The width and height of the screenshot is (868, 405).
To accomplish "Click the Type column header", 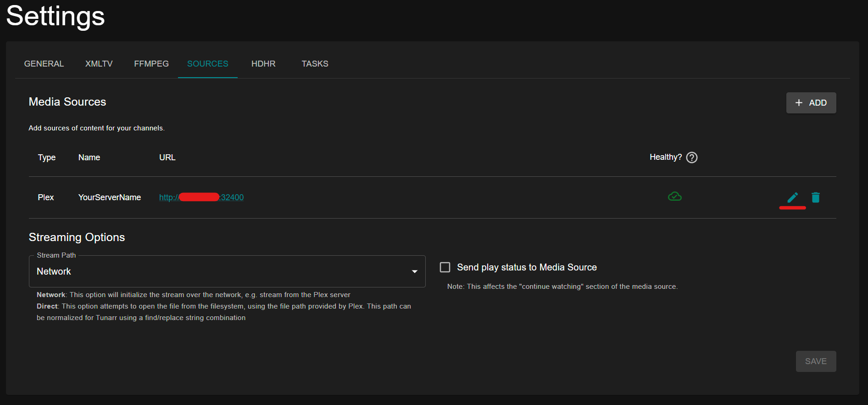I will (x=47, y=157).
